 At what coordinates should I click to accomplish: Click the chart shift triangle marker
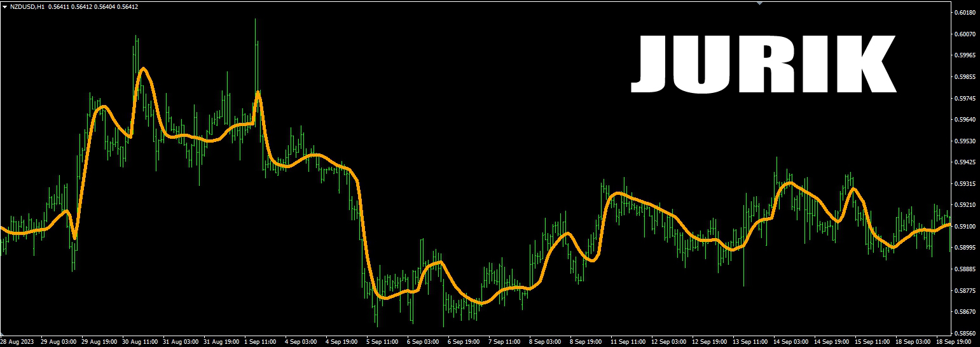click(759, 3)
